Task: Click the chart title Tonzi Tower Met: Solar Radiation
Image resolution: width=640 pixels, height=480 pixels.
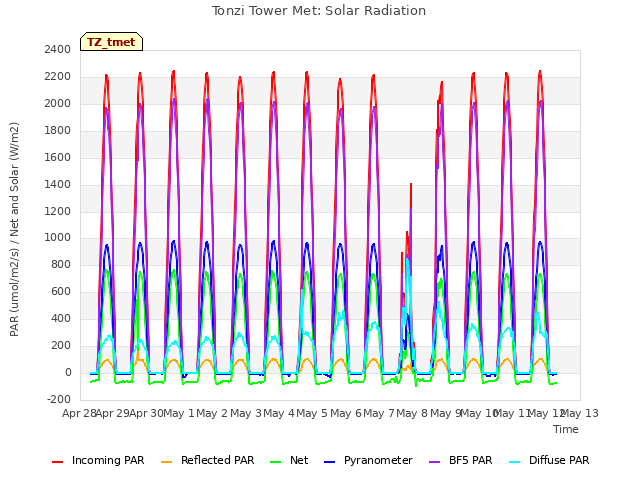Action: 319,11
